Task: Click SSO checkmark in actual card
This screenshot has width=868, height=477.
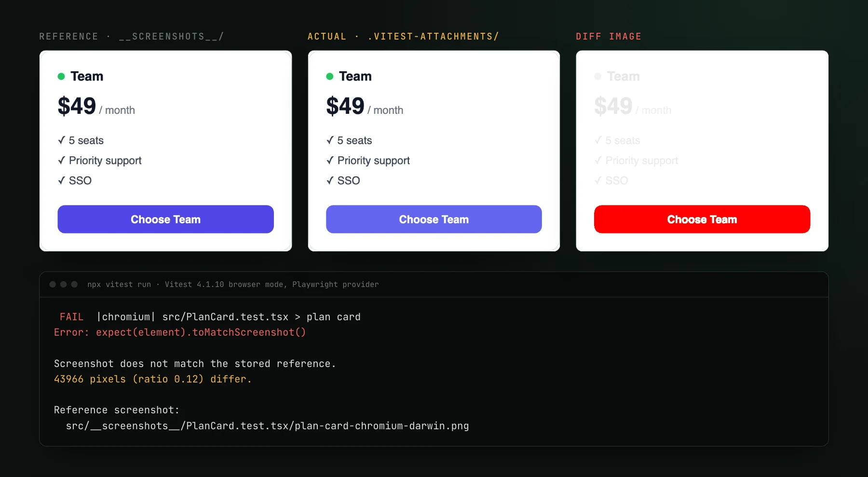Action: coord(330,180)
